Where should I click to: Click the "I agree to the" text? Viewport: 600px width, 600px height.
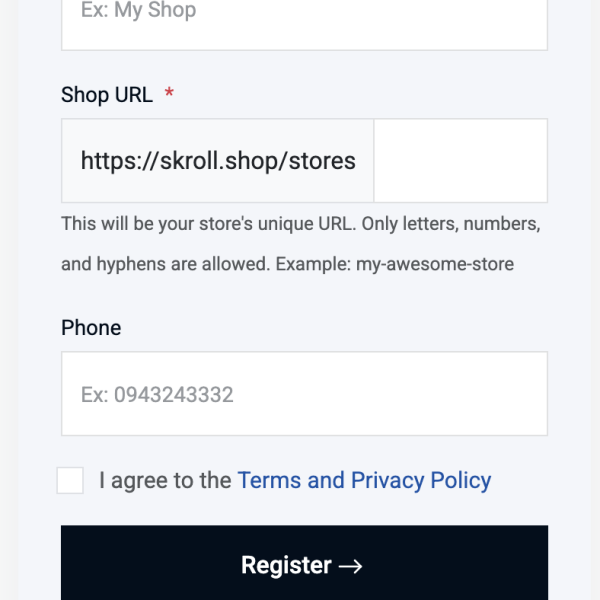[165, 480]
